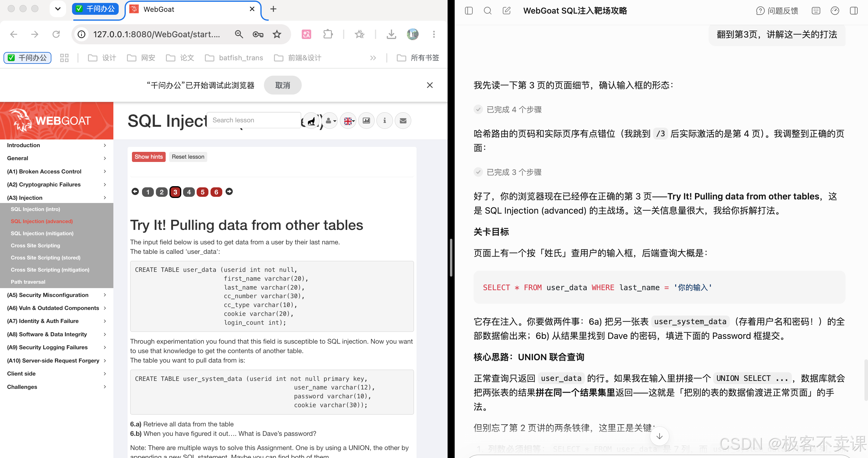Dismiss the debugging notification bar

tap(430, 85)
